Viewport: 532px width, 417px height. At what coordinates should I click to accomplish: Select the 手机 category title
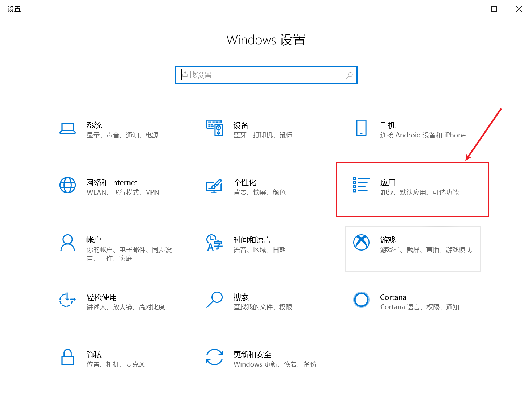(388, 125)
